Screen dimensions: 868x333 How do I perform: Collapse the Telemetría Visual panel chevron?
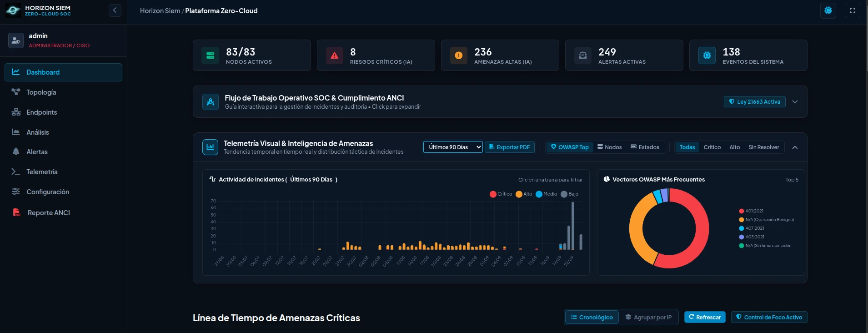[795, 147]
